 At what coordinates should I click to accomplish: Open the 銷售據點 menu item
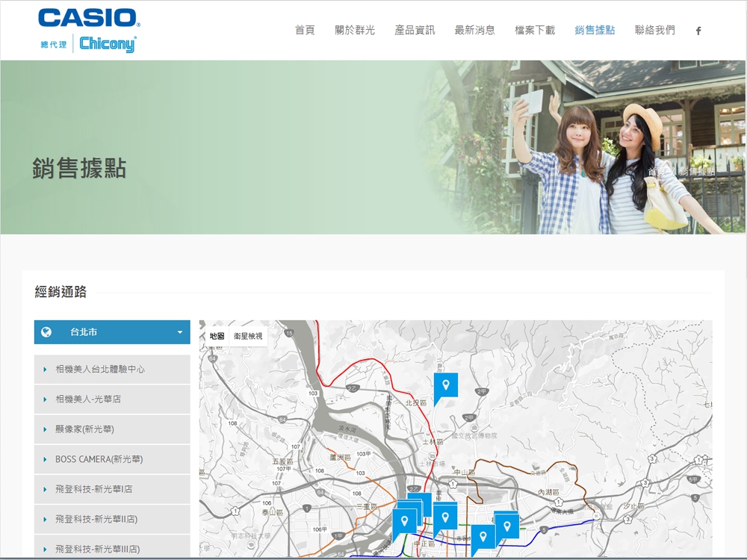tap(595, 31)
